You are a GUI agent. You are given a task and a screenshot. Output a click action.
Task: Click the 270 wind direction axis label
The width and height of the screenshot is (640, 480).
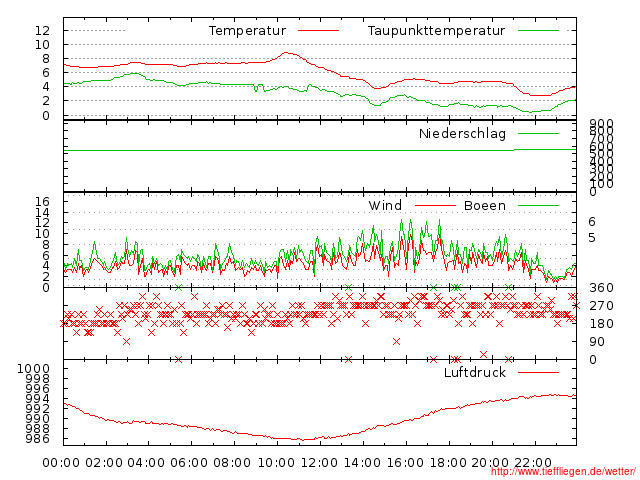(601, 306)
